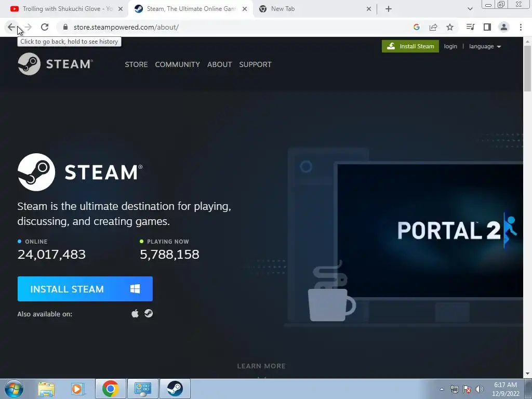Open the ABOUT menu item
The width and height of the screenshot is (532, 399).
click(220, 64)
